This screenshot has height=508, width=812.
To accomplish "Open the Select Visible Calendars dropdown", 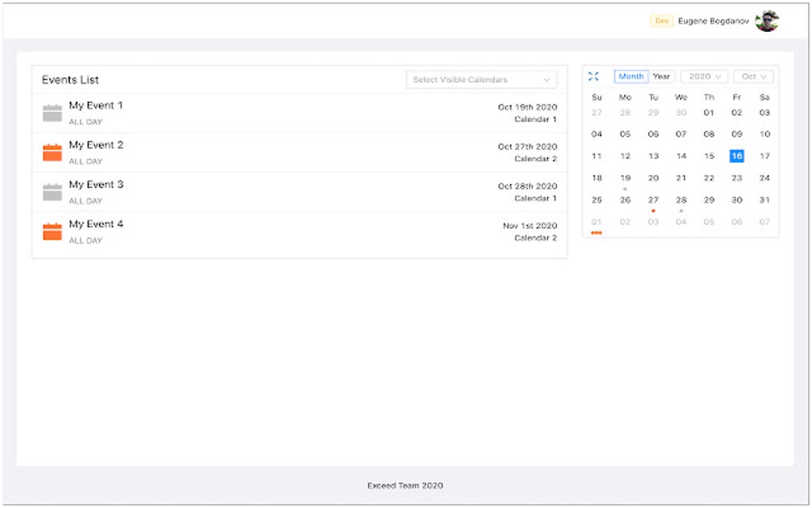I will click(x=482, y=80).
